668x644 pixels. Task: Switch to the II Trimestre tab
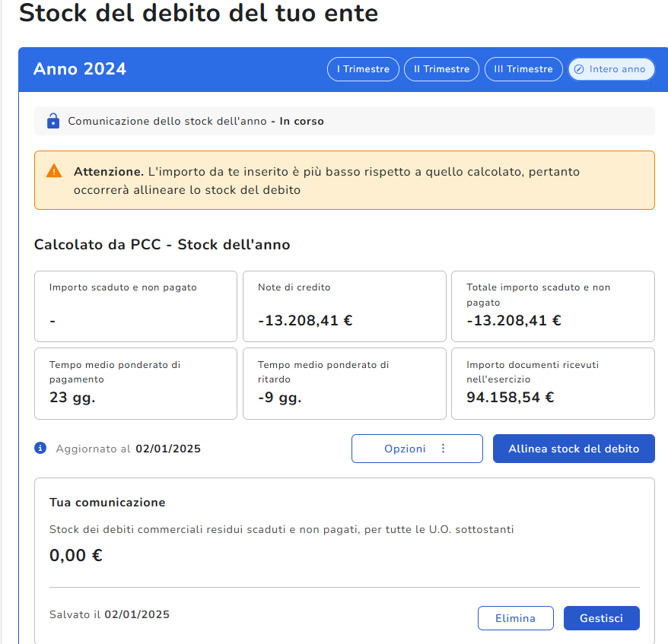pos(441,69)
